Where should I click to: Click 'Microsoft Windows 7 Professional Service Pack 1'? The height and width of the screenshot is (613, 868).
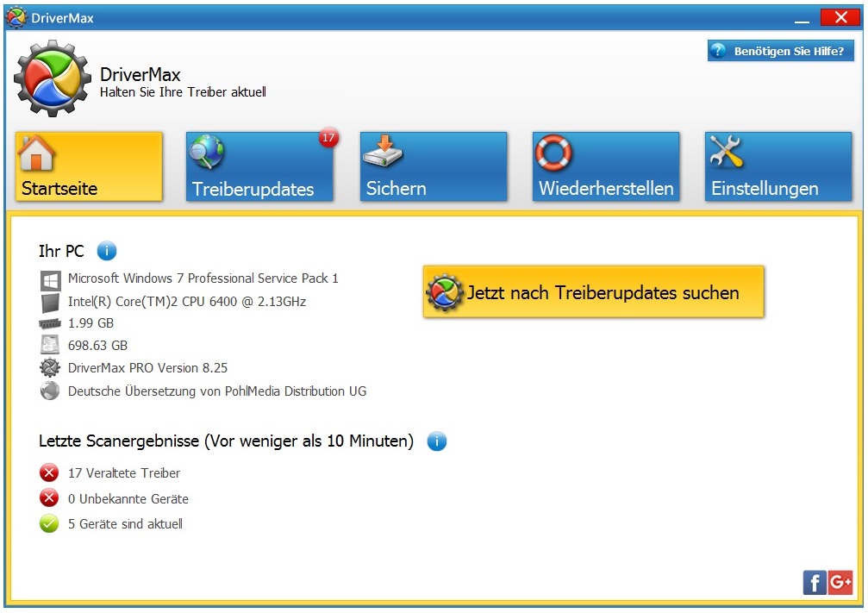click(x=203, y=278)
